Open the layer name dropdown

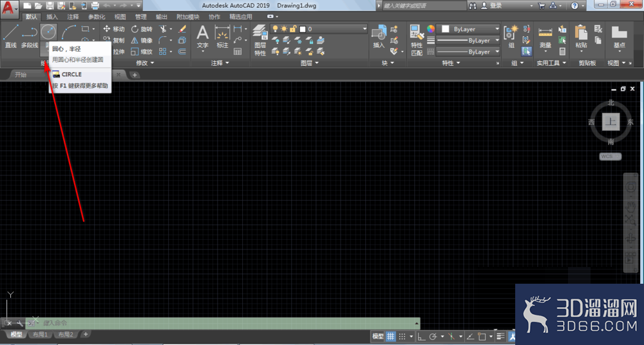[319, 29]
